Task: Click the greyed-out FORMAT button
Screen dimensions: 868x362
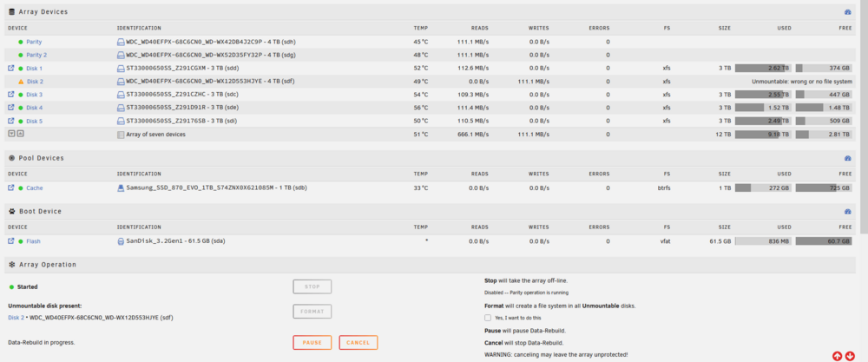Action: pos(312,312)
